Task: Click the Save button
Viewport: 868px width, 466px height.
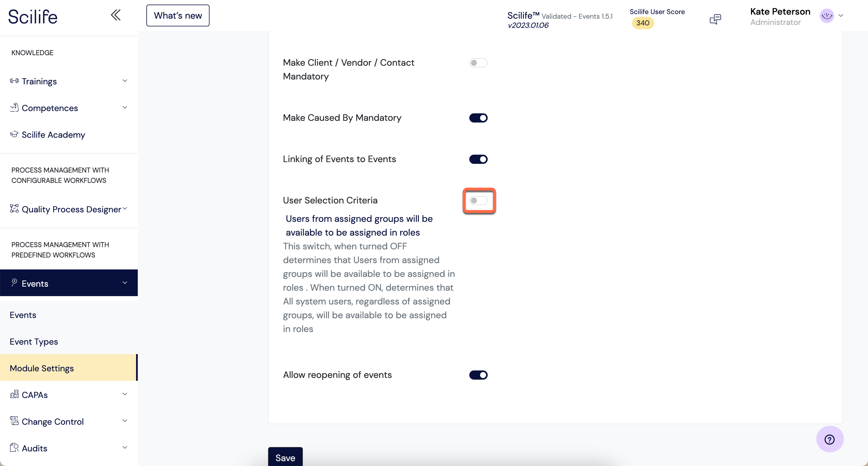Action: tap(285, 457)
